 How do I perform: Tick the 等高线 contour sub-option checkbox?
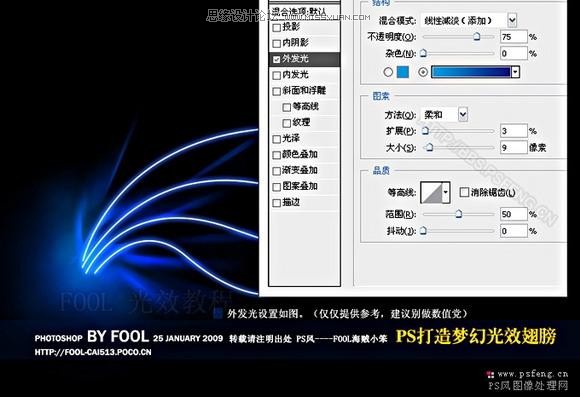[x=287, y=107]
